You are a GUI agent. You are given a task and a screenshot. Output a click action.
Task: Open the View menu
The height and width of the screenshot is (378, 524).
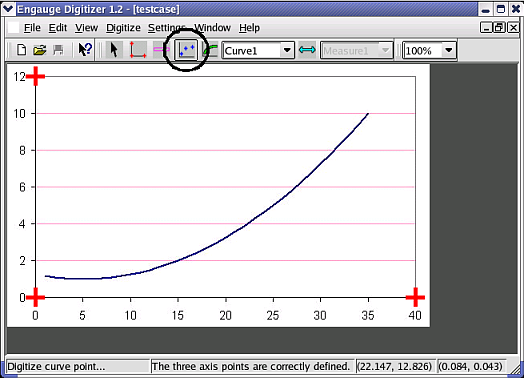click(x=86, y=28)
